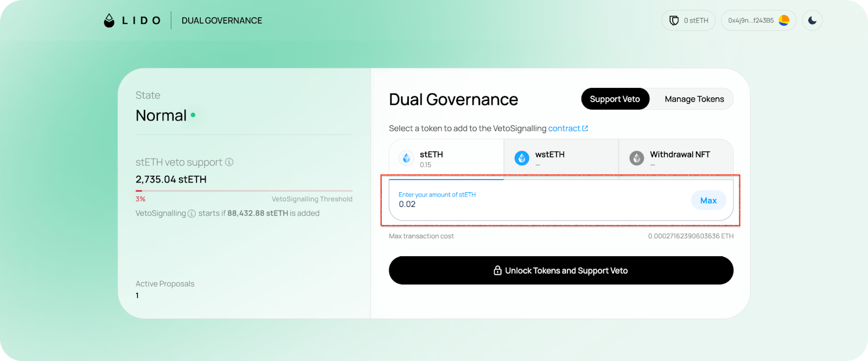
Task: Click the stETH veto support progress bar
Action: 244,191
